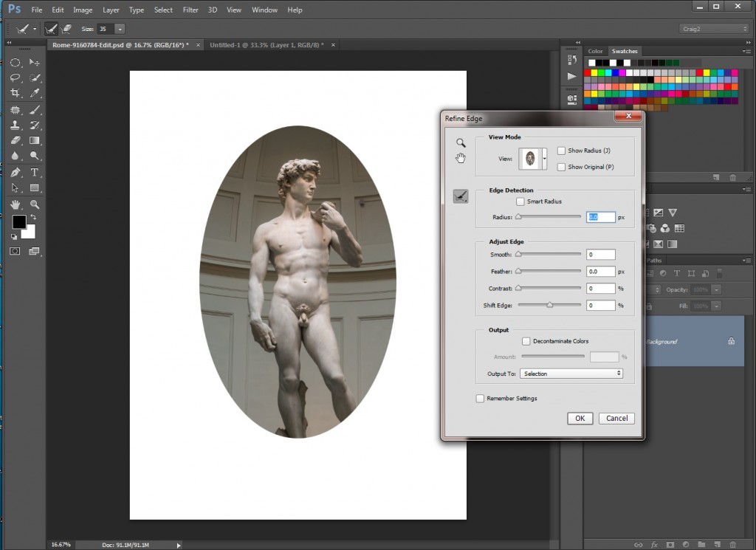The width and height of the screenshot is (756, 550).
Task: Open the Actions panel play icon
Action: [x=572, y=76]
